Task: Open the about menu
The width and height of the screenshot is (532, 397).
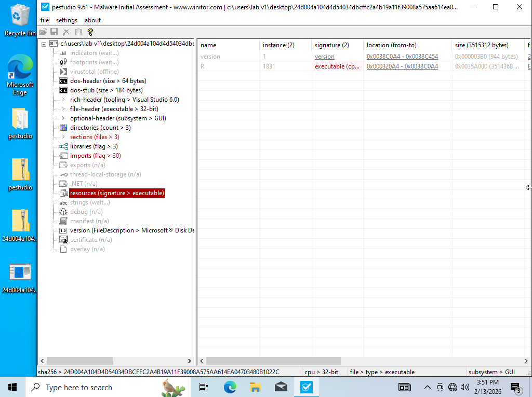Action: tap(92, 20)
